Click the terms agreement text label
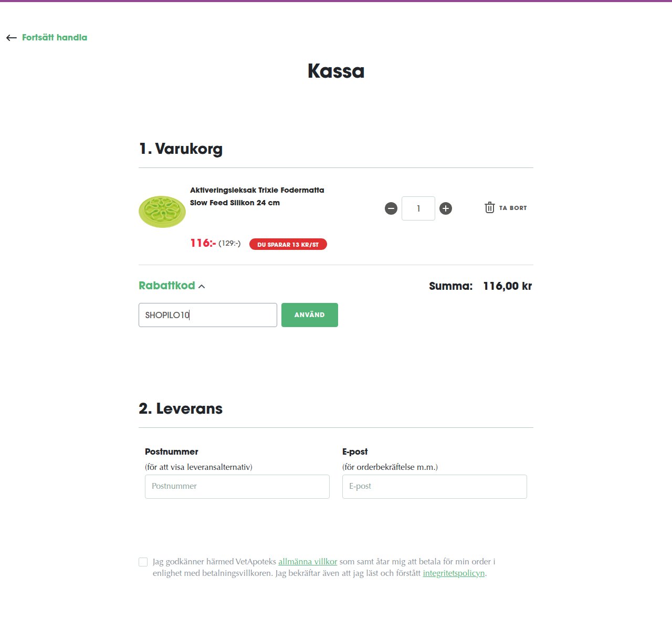 (324, 568)
